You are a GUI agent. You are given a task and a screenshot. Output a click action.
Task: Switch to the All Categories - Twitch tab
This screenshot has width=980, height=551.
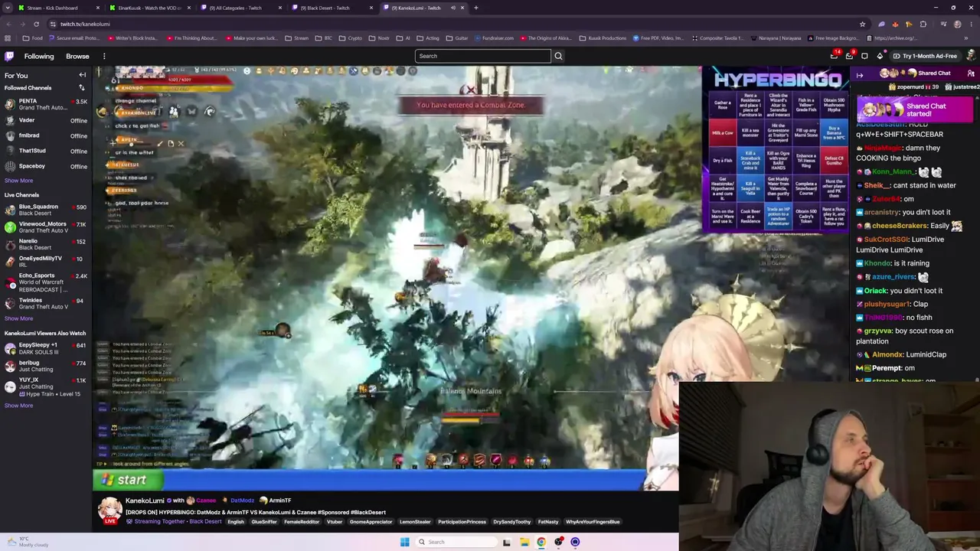pos(242,8)
